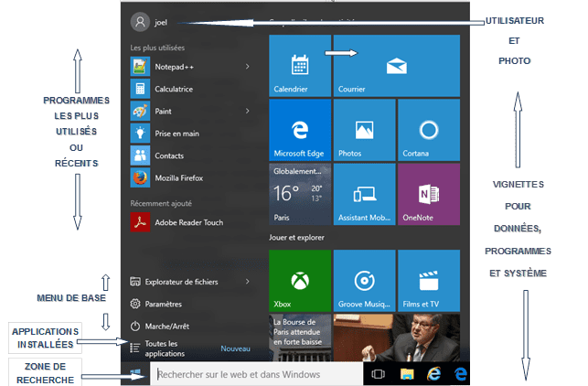Click the Nouveau label beside Toutes les applications

[236, 348]
